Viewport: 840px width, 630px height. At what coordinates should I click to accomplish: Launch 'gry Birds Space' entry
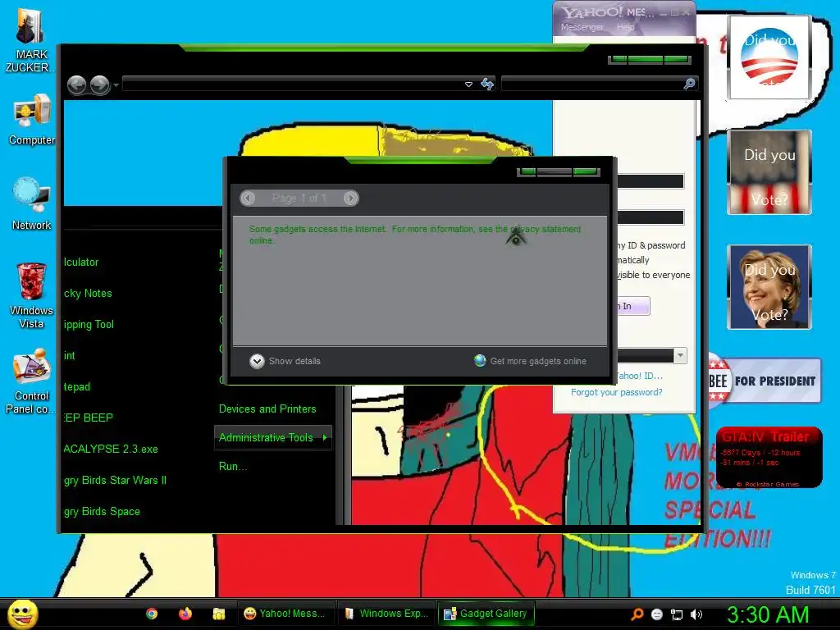click(x=102, y=511)
